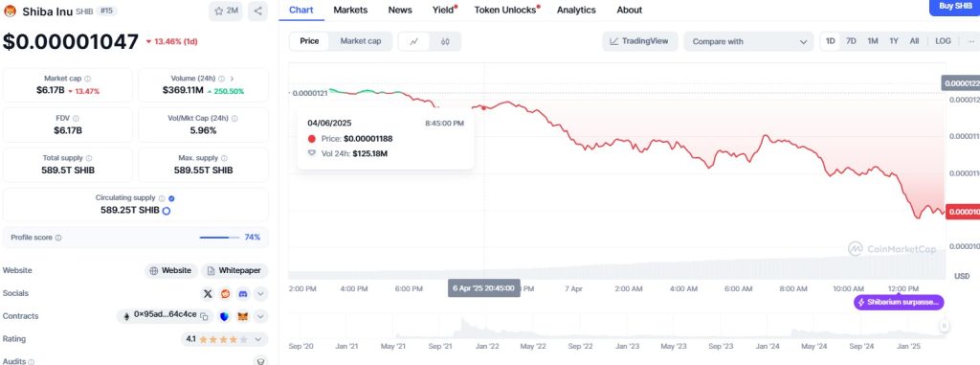
Task: Click the 74% profile score value
Action: click(253, 238)
